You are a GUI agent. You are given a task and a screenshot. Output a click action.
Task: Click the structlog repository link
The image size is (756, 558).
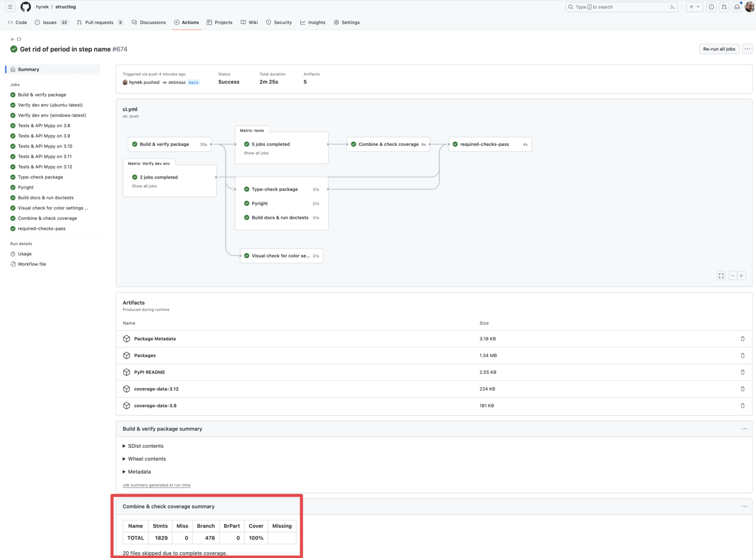tap(65, 7)
